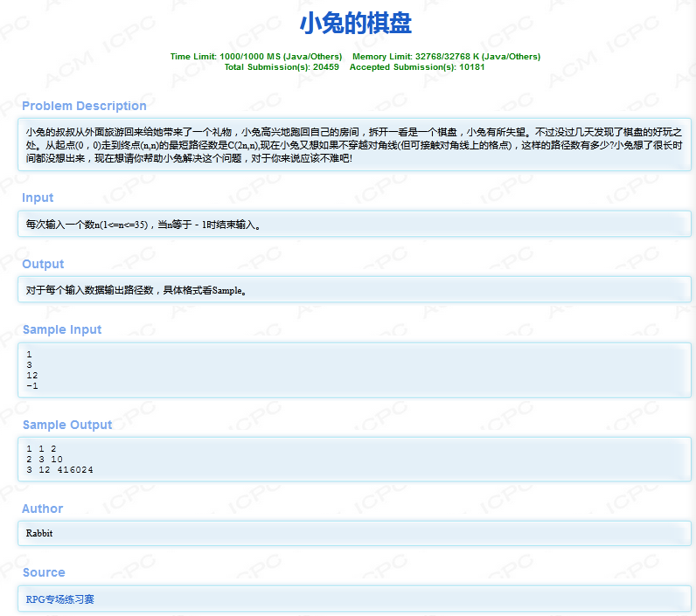
Task: Click the 小兔的棋盘 problem title
Action: pyautogui.click(x=356, y=23)
